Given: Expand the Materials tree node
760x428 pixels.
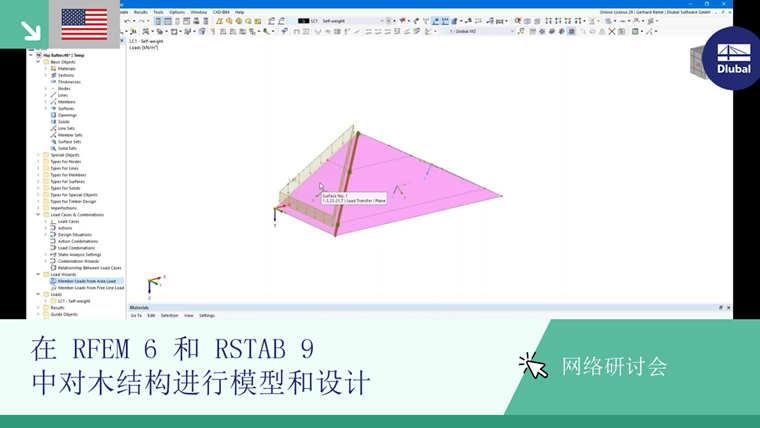Looking at the screenshot, I should (46, 69).
